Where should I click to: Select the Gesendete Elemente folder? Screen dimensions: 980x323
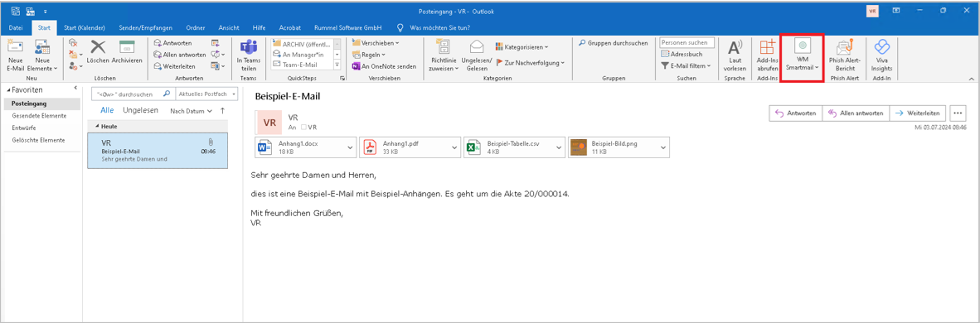pyautogui.click(x=39, y=116)
